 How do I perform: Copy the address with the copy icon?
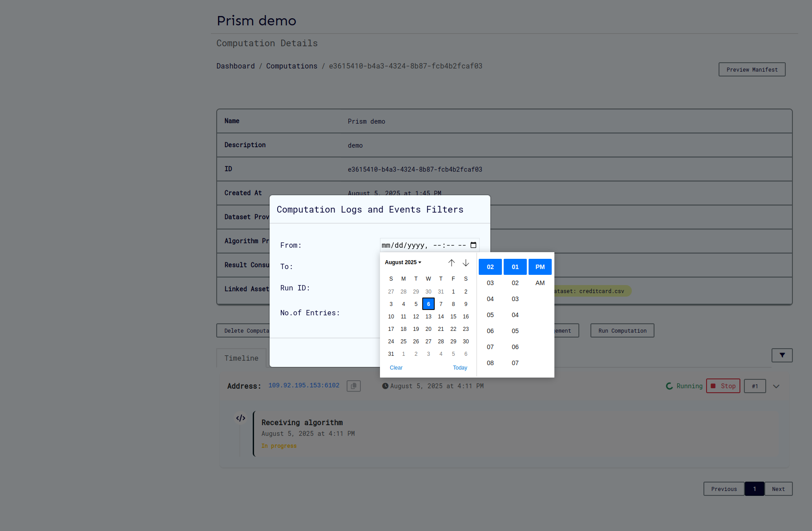pos(354,386)
